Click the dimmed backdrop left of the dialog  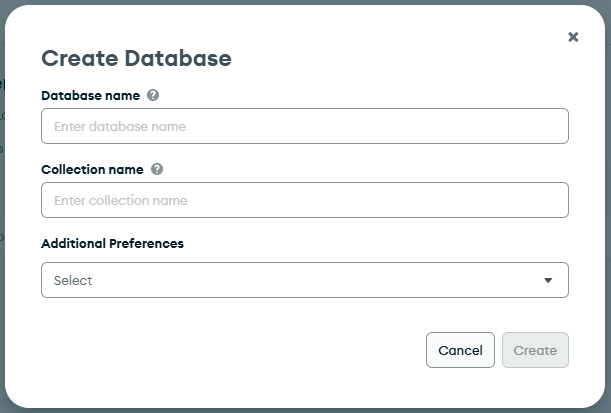pyautogui.click(x=2, y=200)
